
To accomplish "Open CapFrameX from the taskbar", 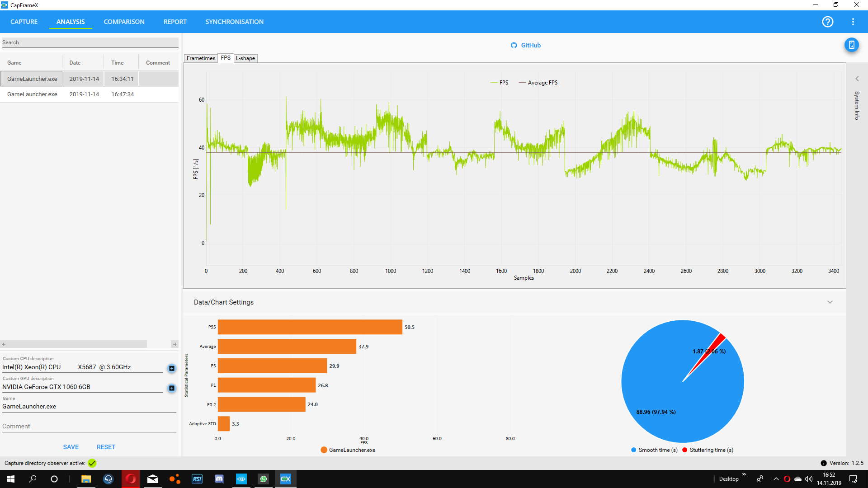I will click(286, 479).
